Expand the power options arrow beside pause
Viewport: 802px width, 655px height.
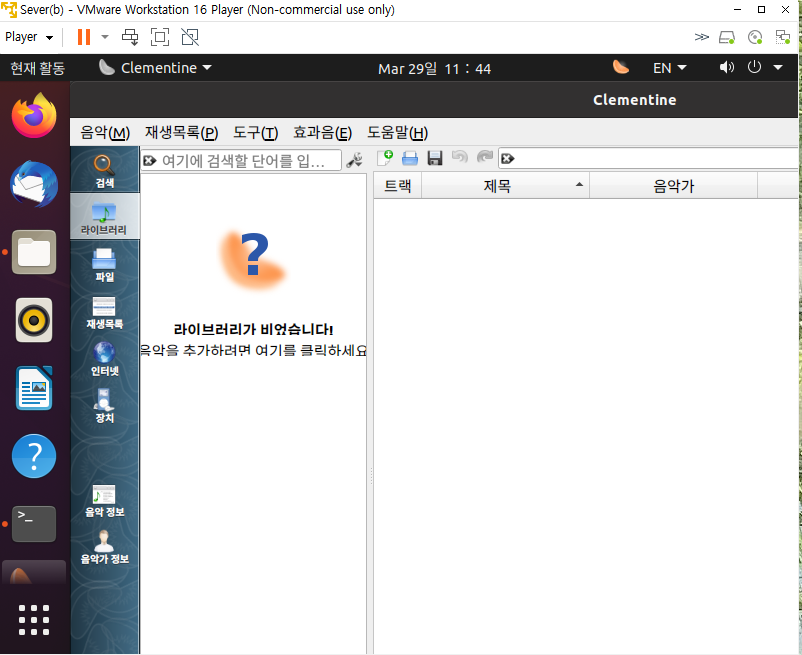(x=105, y=37)
